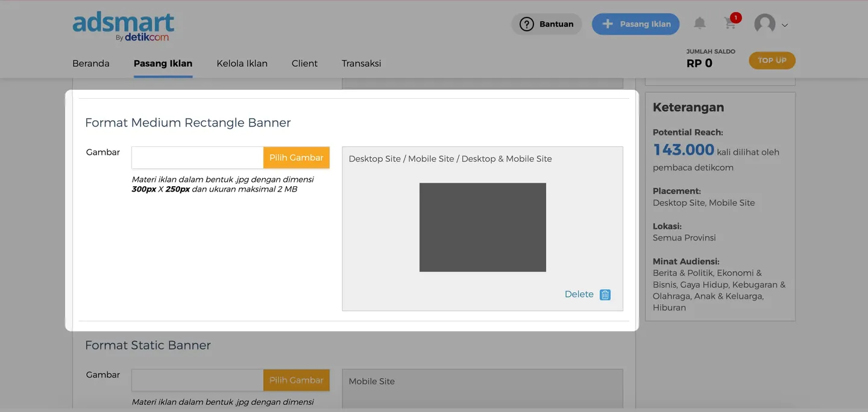Switch to the Kelola Iklan tab
The width and height of the screenshot is (868, 412).
pos(242,63)
